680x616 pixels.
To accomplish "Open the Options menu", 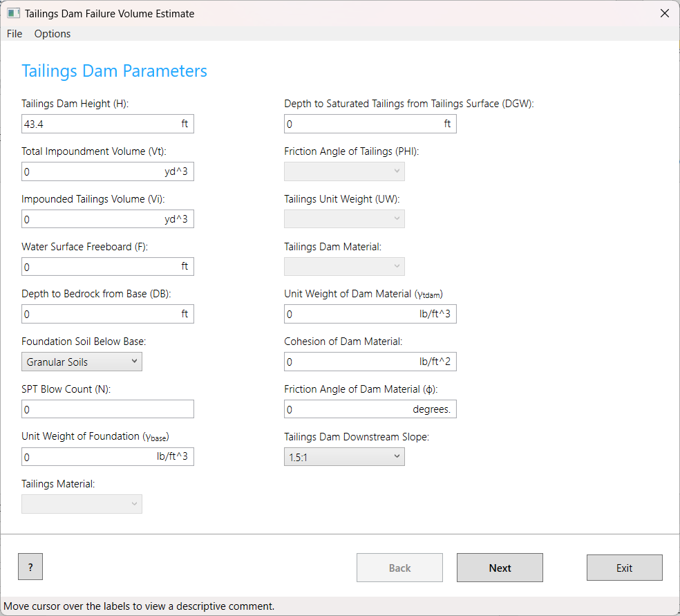I will pyautogui.click(x=53, y=34).
